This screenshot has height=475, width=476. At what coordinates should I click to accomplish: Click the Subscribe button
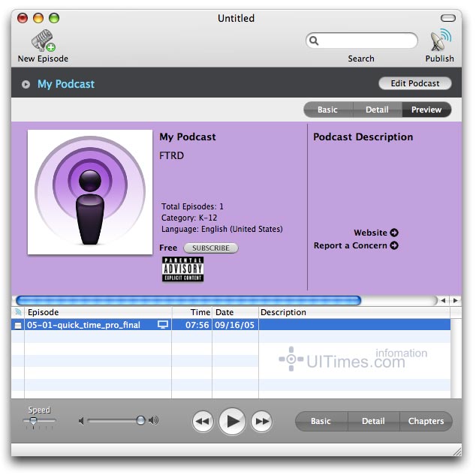210,248
